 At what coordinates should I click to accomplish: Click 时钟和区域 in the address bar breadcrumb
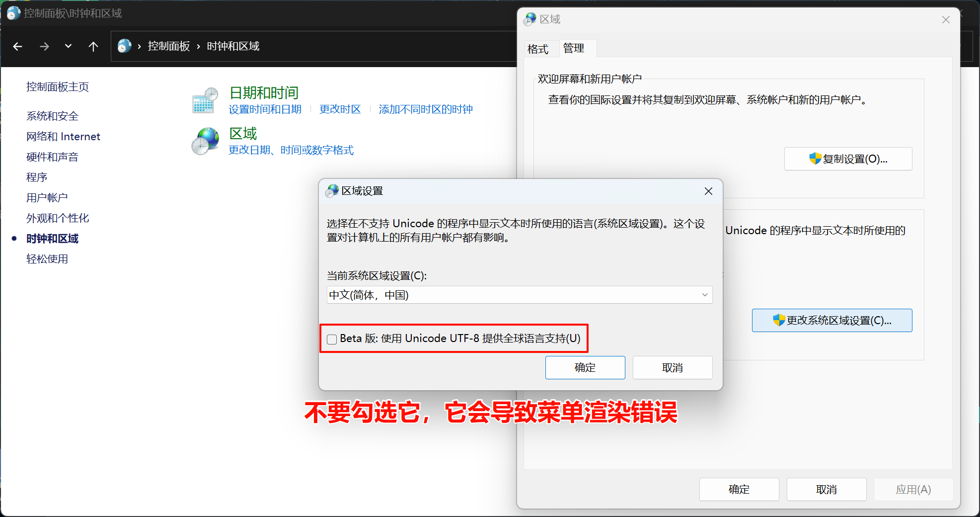pyautogui.click(x=233, y=46)
